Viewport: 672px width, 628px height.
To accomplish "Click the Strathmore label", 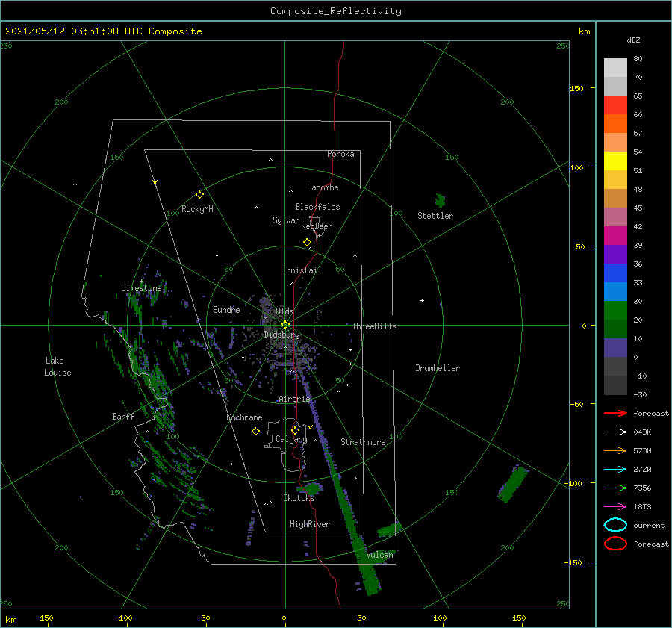I will [363, 442].
